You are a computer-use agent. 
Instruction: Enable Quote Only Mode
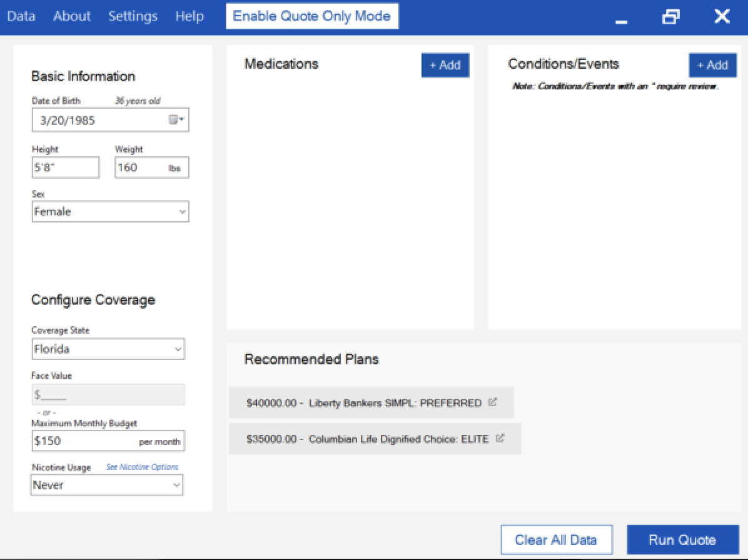tap(311, 16)
